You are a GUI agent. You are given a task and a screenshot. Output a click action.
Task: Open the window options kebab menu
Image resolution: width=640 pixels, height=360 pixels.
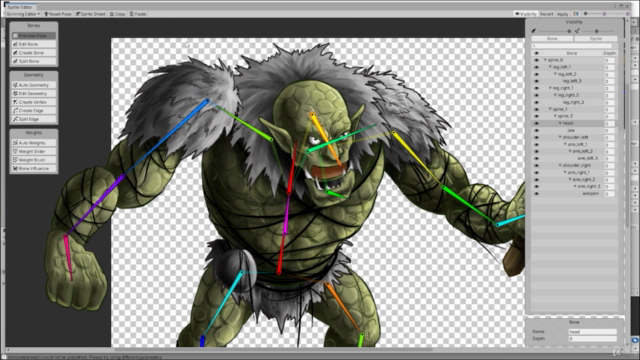coord(616,7)
